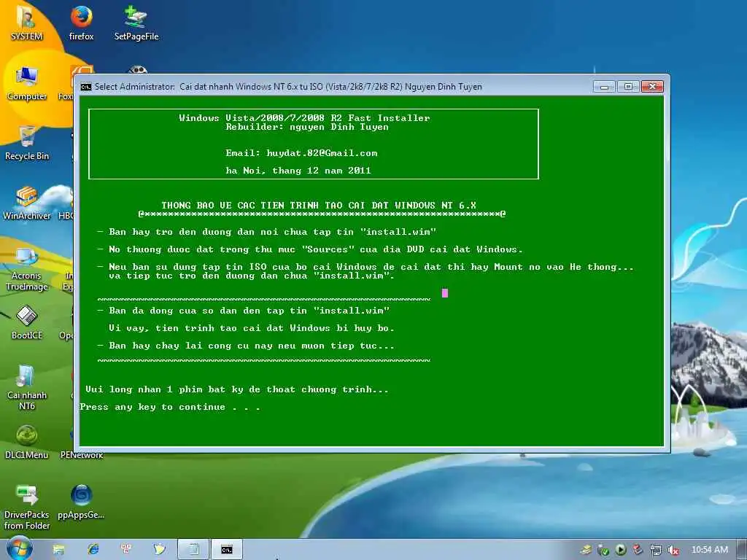
Task: Click the console title bar text
Action: click(x=288, y=87)
